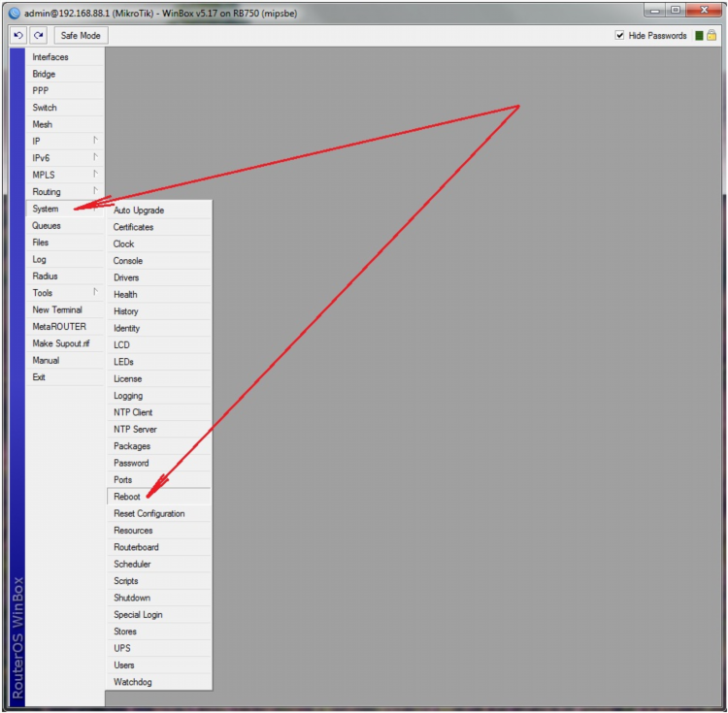
Task: Expand the IPv6 submenu arrow
Action: click(95, 157)
